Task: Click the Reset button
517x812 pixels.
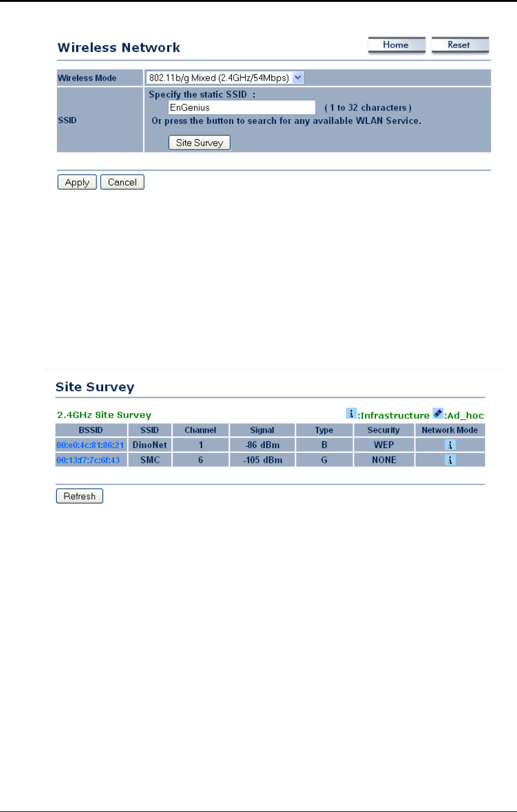Action: point(460,45)
